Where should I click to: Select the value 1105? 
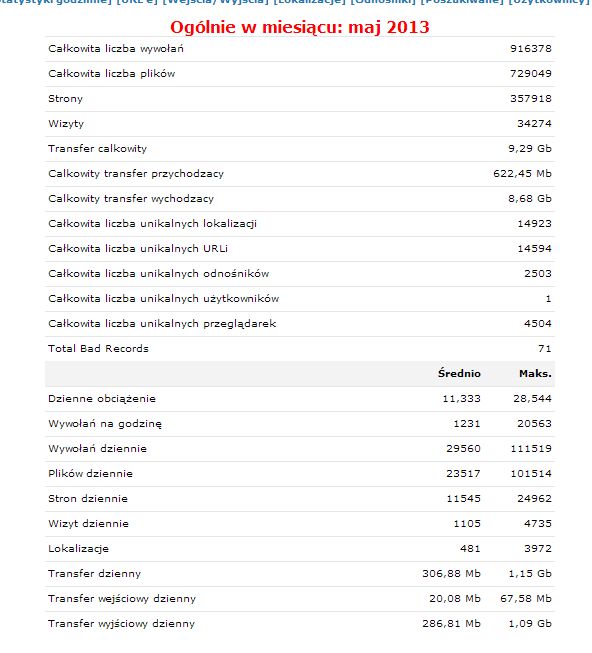pos(467,523)
